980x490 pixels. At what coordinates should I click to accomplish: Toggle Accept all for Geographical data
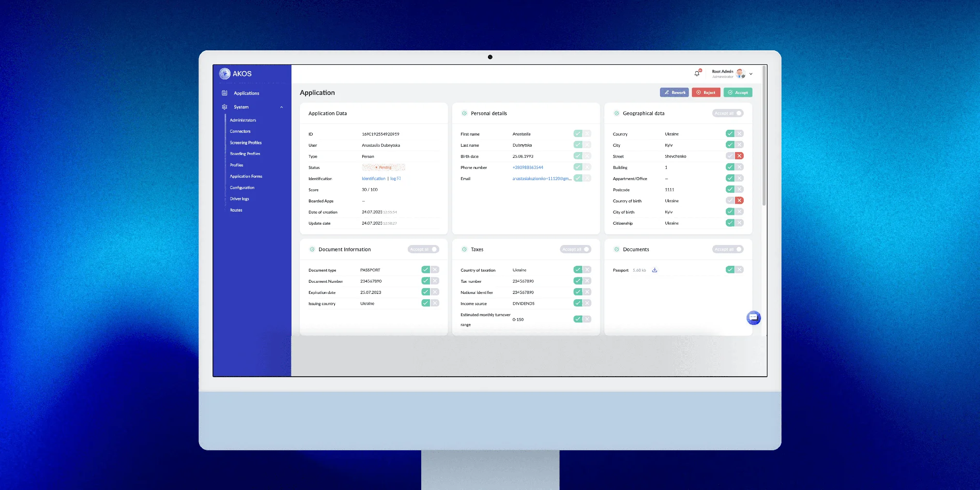point(727,113)
